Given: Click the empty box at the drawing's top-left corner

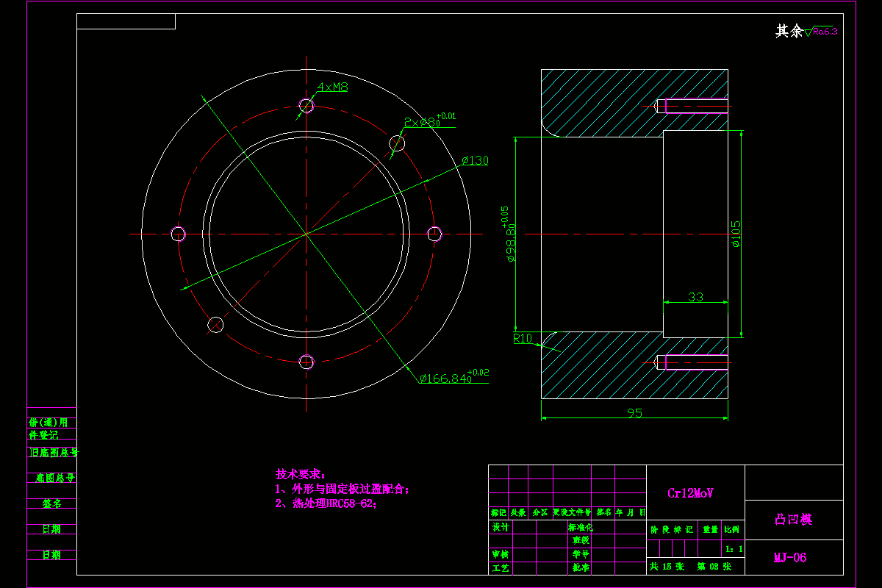Looking at the screenshot, I should pos(126,21).
